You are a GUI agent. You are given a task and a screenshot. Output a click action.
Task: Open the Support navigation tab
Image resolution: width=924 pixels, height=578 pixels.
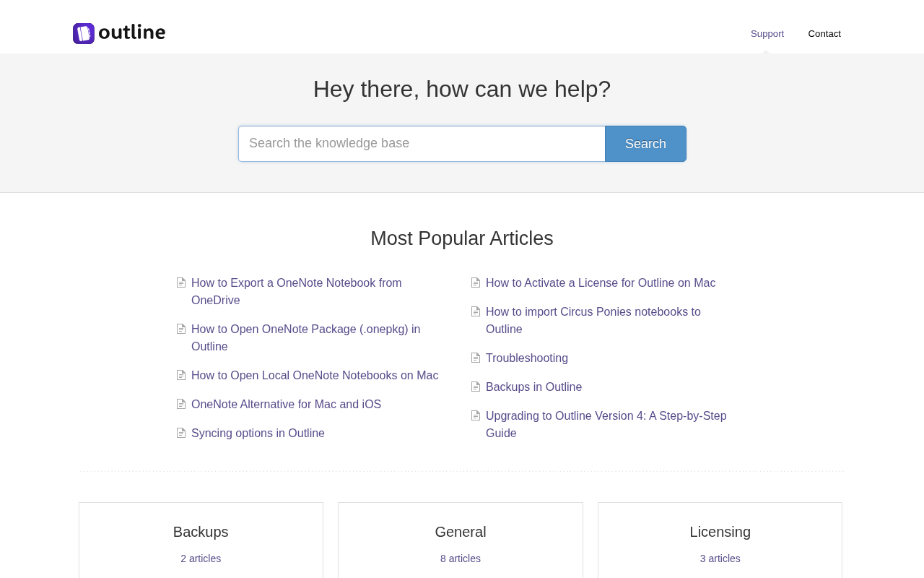coord(767,34)
